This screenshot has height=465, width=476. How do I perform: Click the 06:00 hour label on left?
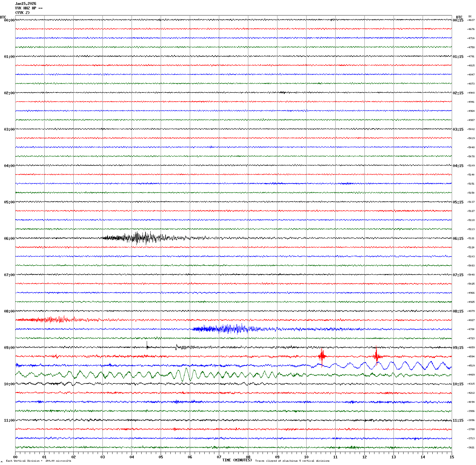tap(9, 239)
